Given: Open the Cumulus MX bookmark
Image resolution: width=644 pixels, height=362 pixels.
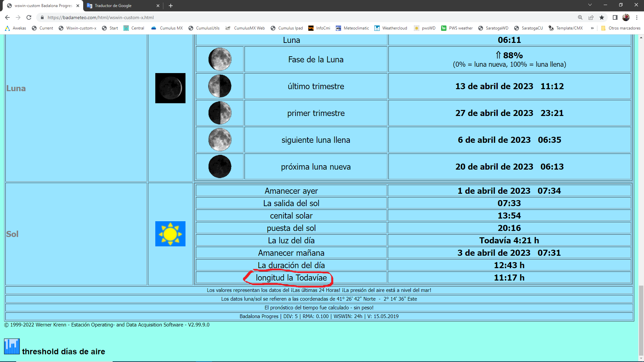Looking at the screenshot, I should pos(167,28).
